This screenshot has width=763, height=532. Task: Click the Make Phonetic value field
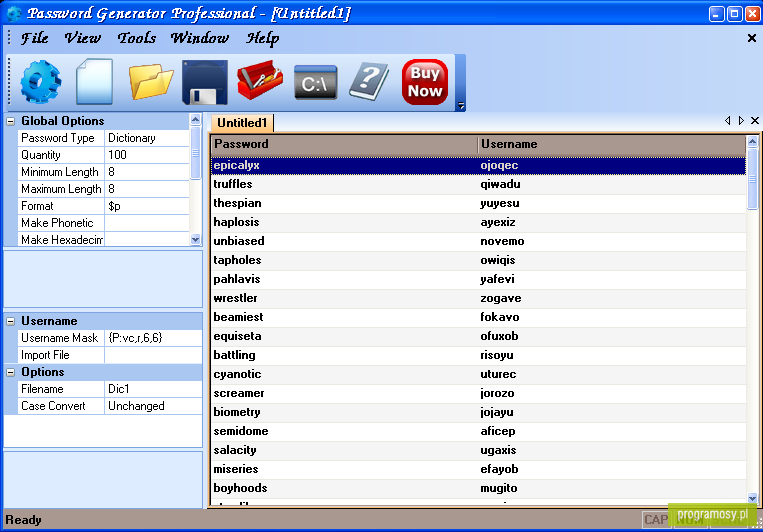147,223
